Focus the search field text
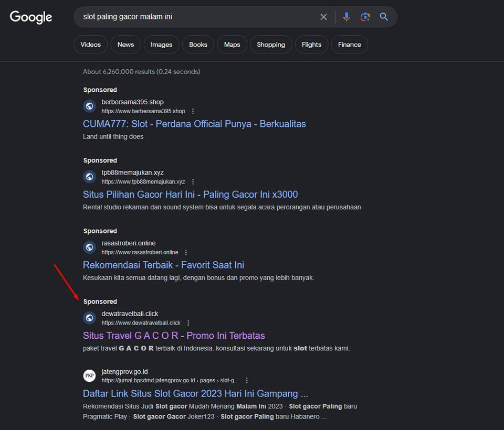The image size is (504, 430). pyautogui.click(x=128, y=17)
